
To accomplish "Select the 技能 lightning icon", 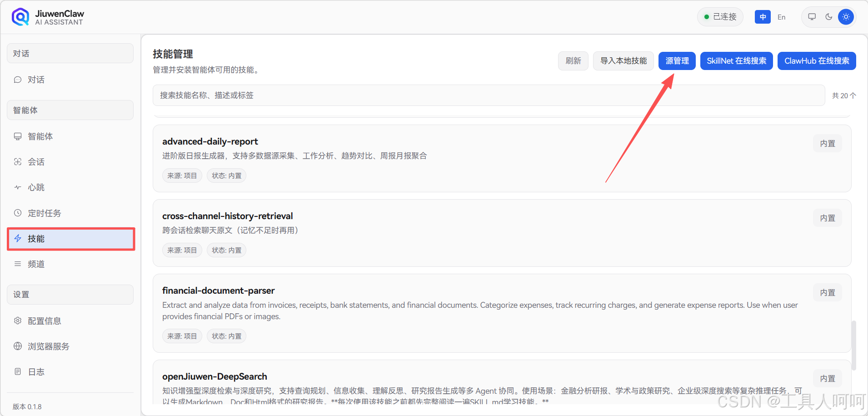I will [x=18, y=238].
